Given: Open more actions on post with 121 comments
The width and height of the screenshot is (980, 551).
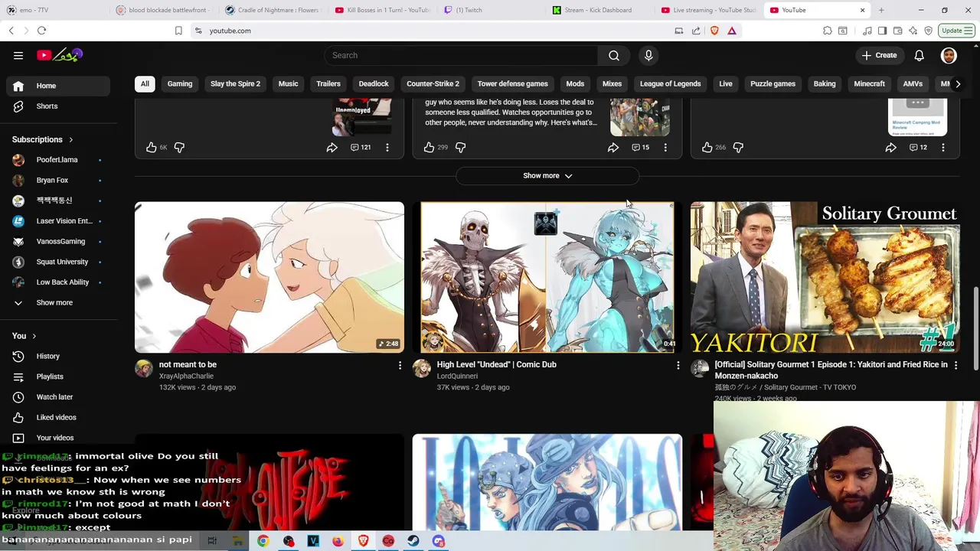Looking at the screenshot, I should coord(387,147).
